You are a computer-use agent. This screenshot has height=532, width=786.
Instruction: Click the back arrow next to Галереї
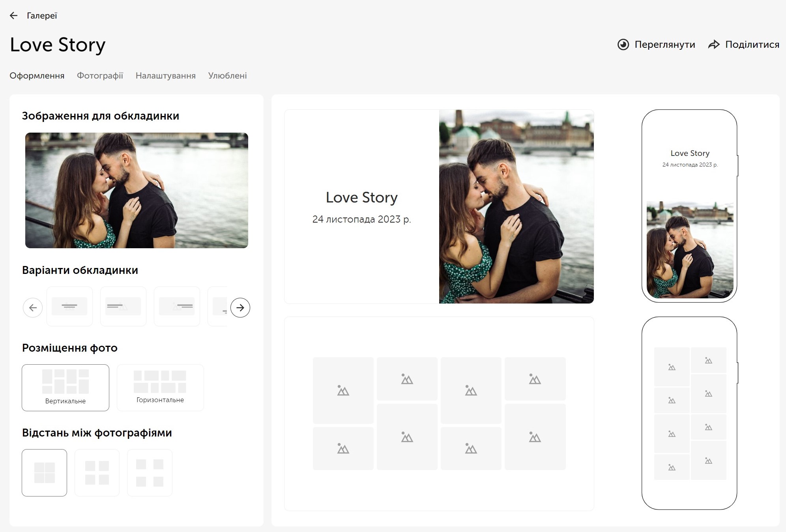[14, 15]
